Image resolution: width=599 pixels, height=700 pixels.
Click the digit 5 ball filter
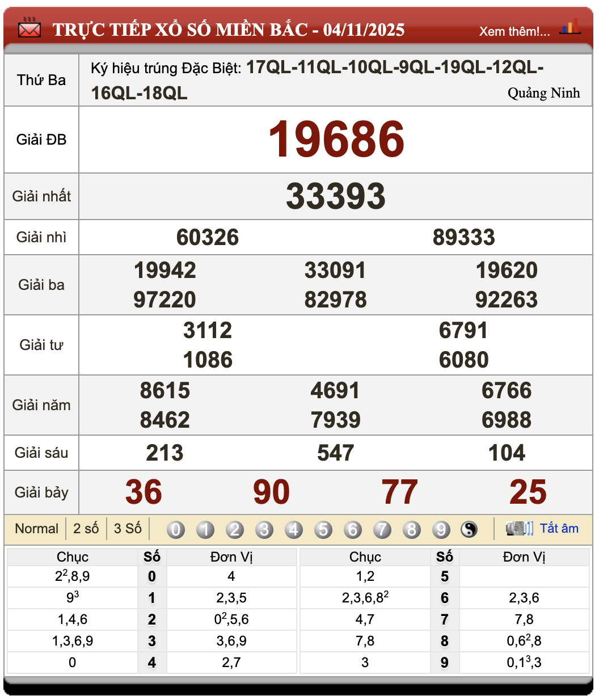coord(323,529)
